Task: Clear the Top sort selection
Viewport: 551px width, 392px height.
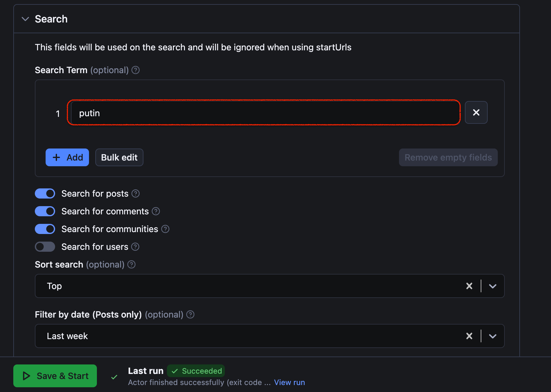Action: (469, 286)
